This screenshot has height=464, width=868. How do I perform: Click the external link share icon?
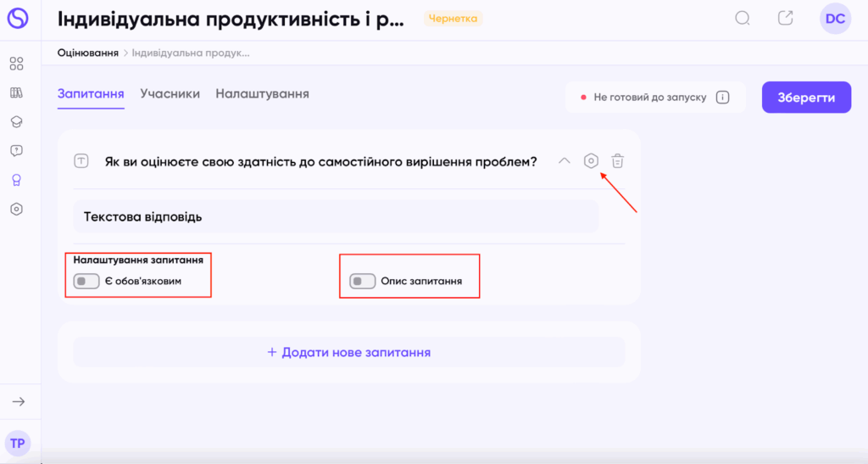[x=786, y=18]
